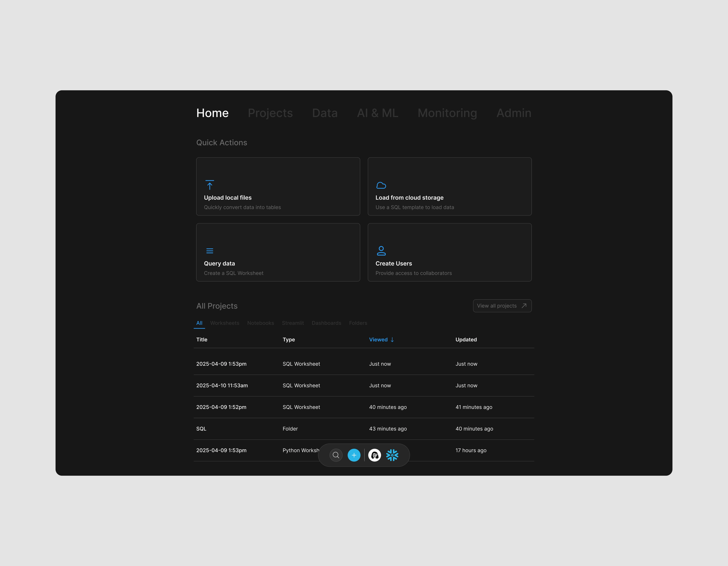The height and width of the screenshot is (566, 728).
Task: Click the View all projects button
Action: click(502, 305)
